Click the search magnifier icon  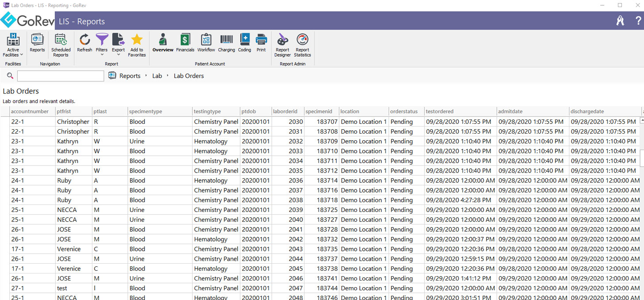10,76
